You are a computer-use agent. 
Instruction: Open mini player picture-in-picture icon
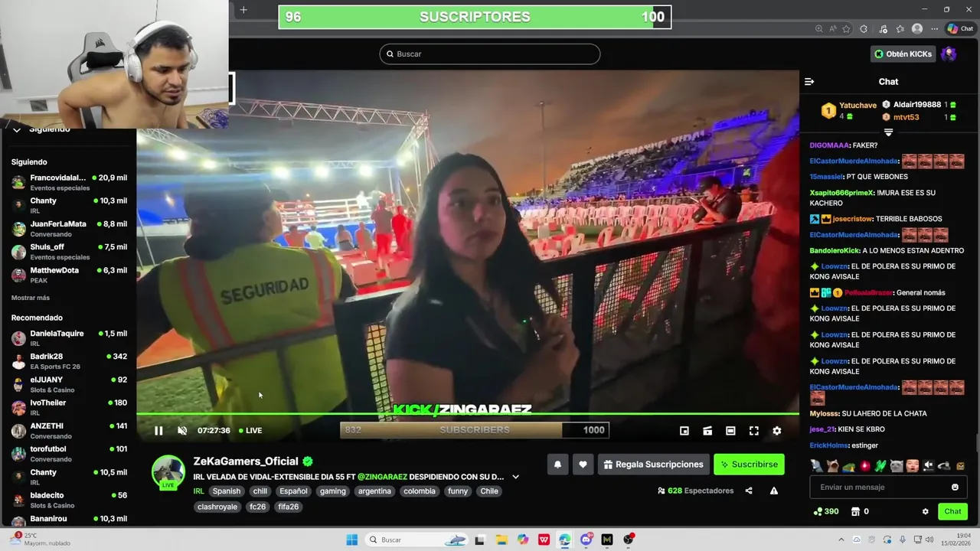point(684,431)
